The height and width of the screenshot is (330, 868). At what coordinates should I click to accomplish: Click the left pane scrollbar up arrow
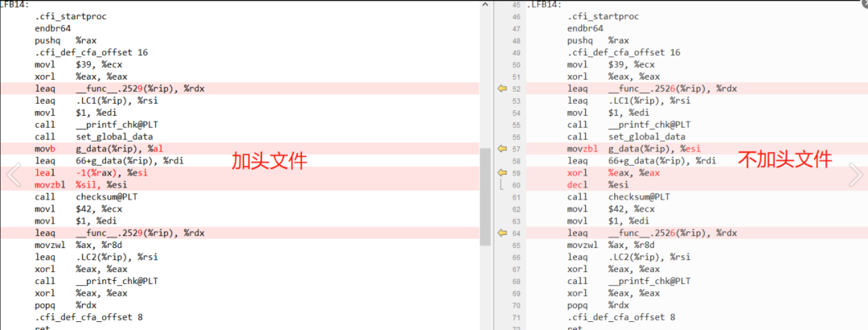click(x=485, y=5)
